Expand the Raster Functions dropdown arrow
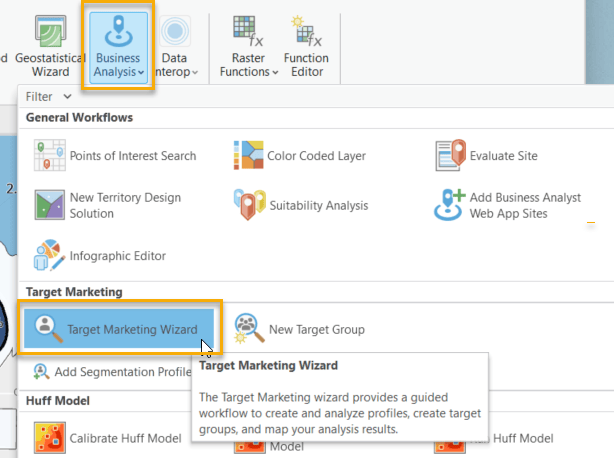The width and height of the screenshot is (614, 458). coord(275,72)
